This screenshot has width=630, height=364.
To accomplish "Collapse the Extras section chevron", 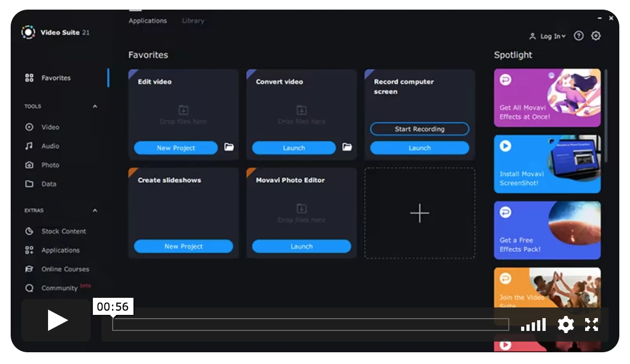I will click(95, 210).
